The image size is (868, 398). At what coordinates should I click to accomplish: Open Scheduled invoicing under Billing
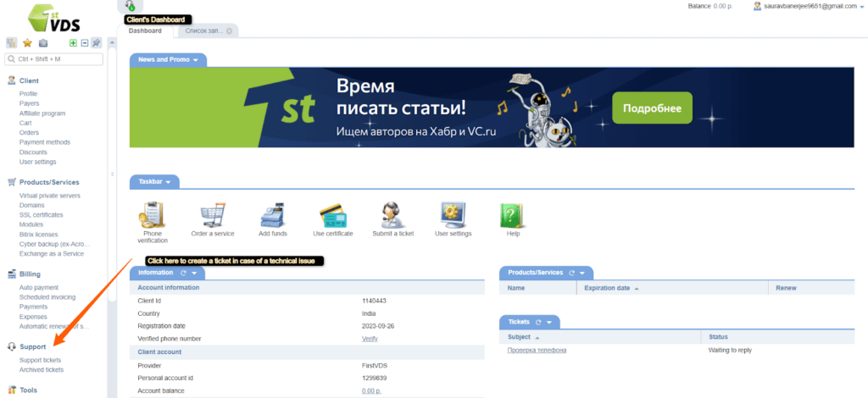pyautogui.click(x=47, y=297)
